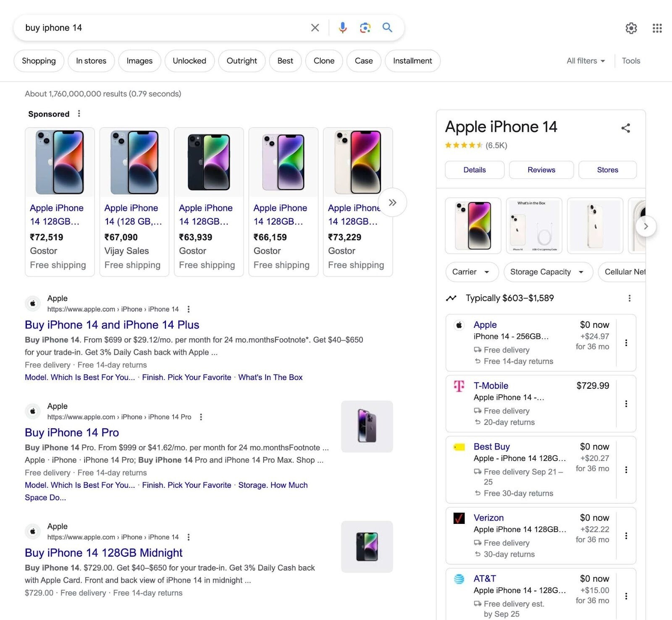Open the ₹73,229 Gostor sponsored iPhone listing

click(358, 202)
